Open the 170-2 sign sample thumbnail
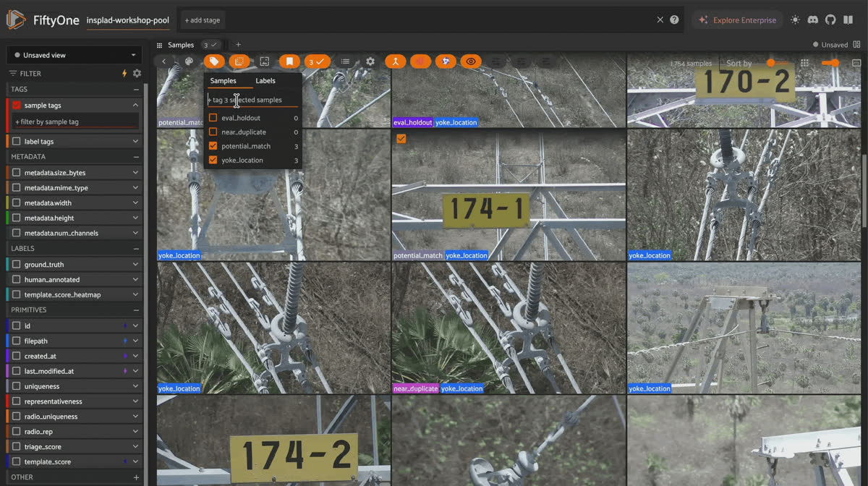The height and width of the screenshot is (486, 868). click(x=744, y=90)
